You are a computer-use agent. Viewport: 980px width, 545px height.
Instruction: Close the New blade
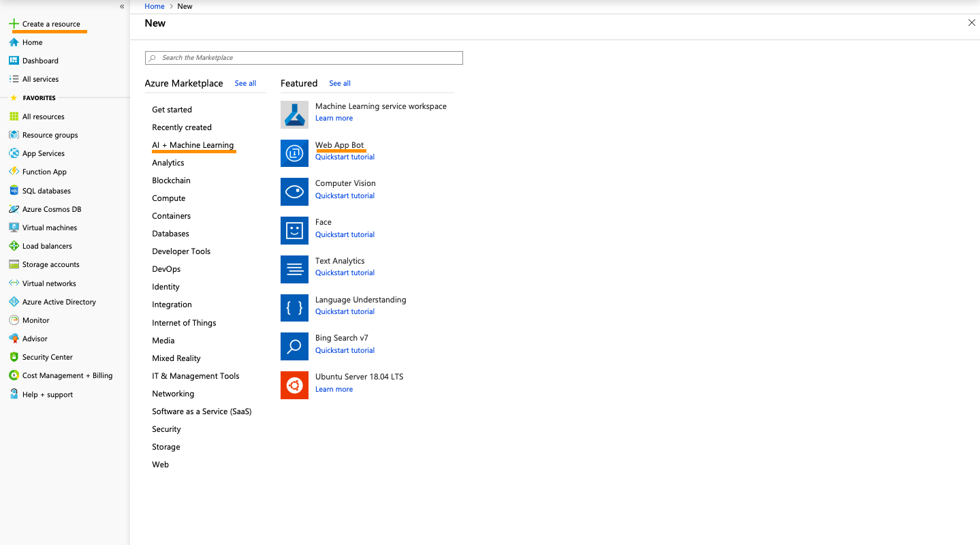(x=971, y=23)
